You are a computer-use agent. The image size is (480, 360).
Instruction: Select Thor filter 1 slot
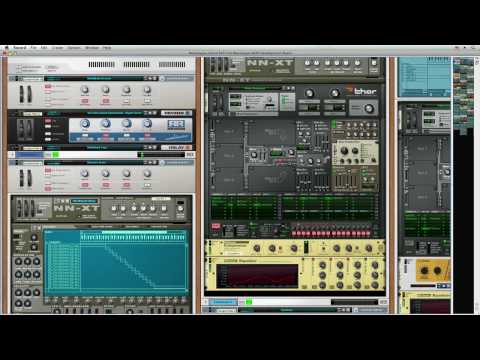pos(273,132)
